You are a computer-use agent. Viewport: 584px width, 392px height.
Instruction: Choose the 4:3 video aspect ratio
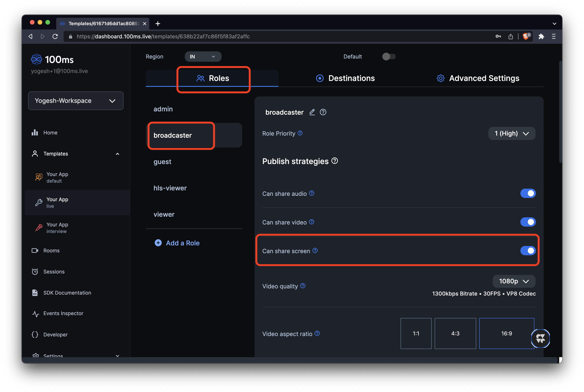point(455,334)
